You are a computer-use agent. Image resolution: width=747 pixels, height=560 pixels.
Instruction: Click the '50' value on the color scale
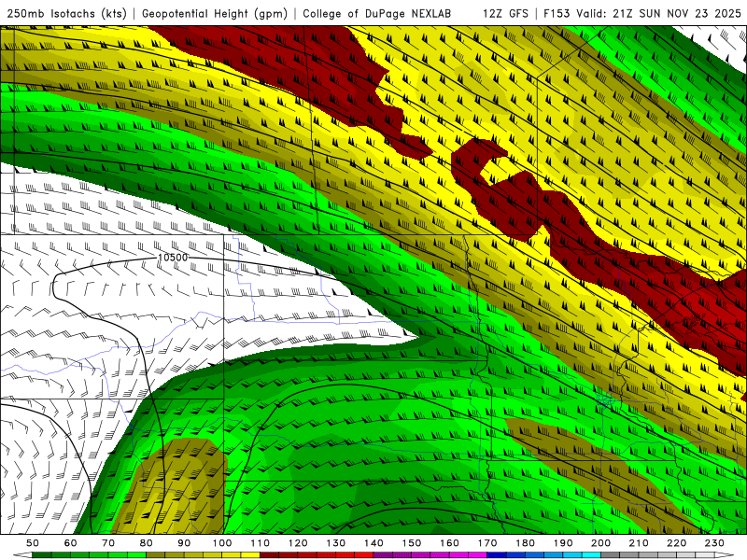(x=33, y=543)
